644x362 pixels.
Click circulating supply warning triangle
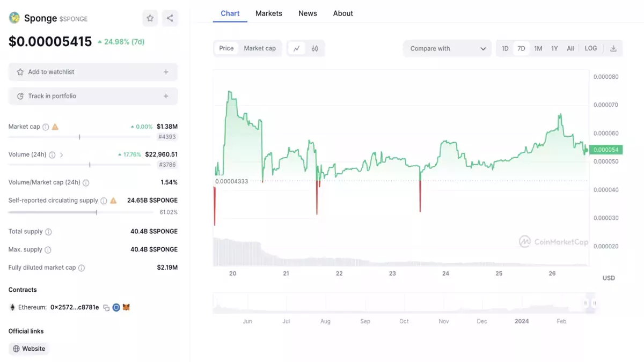(113, 201)
